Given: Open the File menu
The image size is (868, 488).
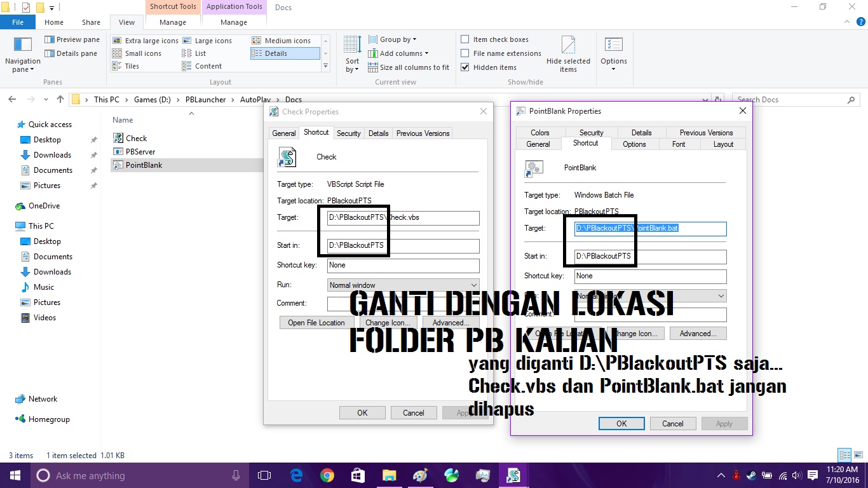Looking at the screenshot, I should pyautogui.click(x=18, y=22).
